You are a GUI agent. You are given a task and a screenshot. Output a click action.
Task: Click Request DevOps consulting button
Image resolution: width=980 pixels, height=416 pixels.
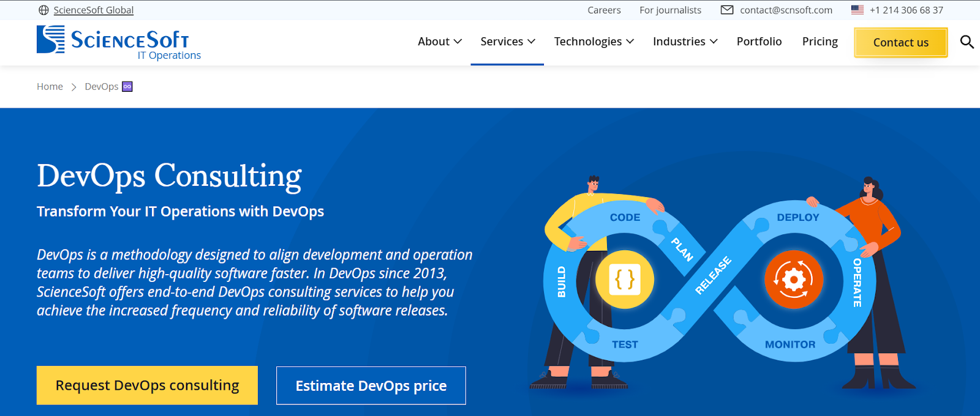(147, 385)
